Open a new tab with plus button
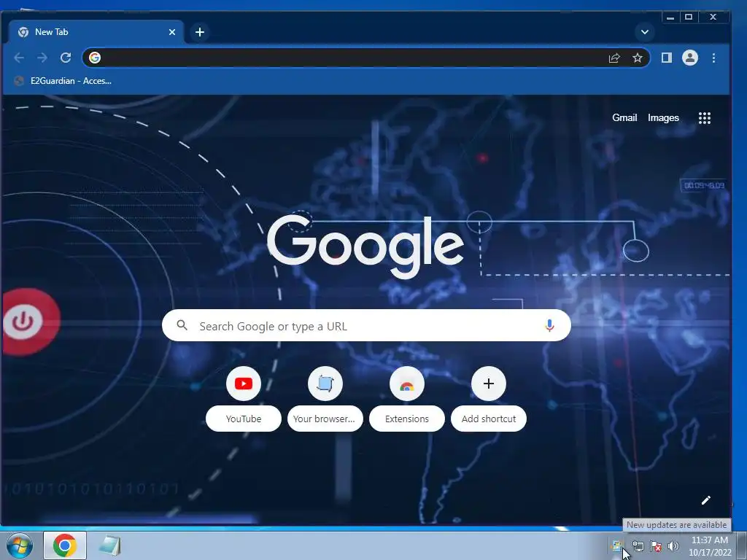This screenshot has width=747, height=560. (x=200, y=32)
